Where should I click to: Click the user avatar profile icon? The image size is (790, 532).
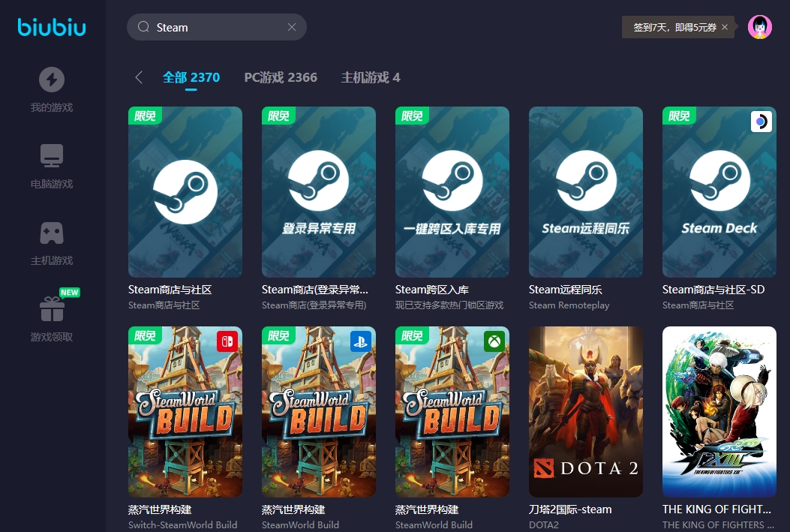759,27
